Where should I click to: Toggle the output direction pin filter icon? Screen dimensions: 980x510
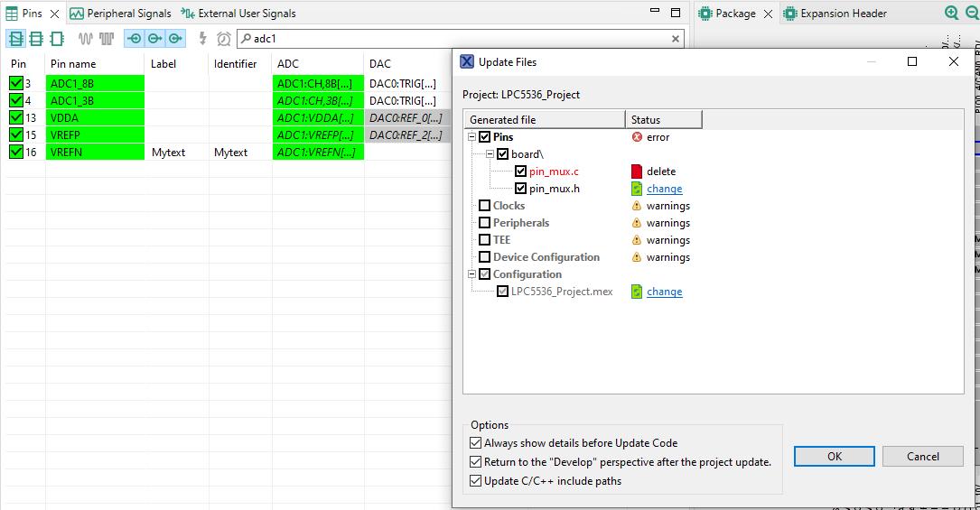(155, 39)
